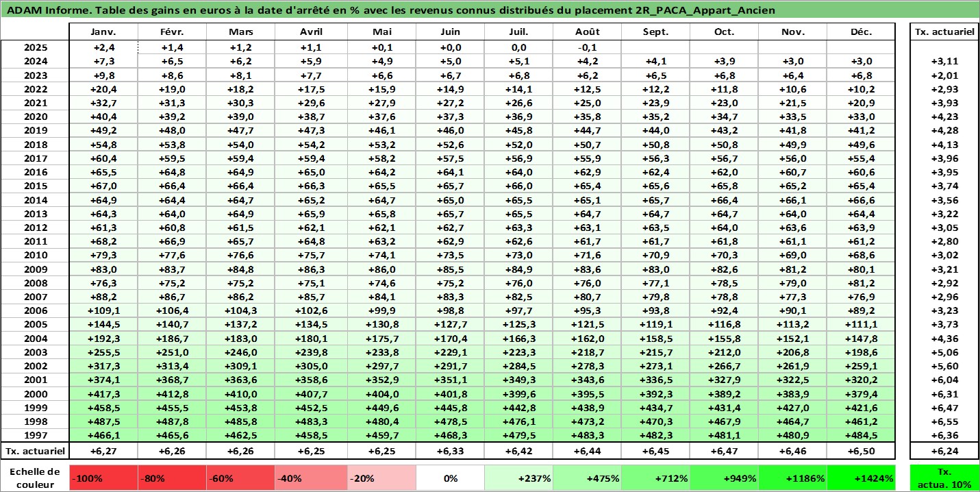
Task: Click the 2004 Janv. value +192,3
Action: [103, 339]
